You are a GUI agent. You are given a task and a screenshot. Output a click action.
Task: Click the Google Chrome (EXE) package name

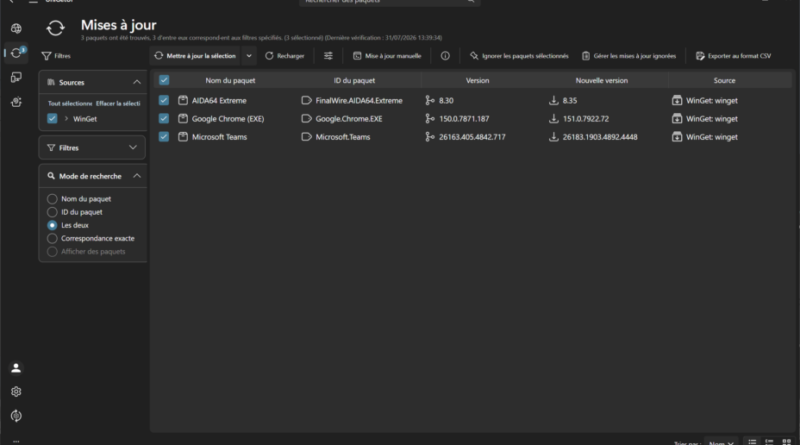point(228,118)
